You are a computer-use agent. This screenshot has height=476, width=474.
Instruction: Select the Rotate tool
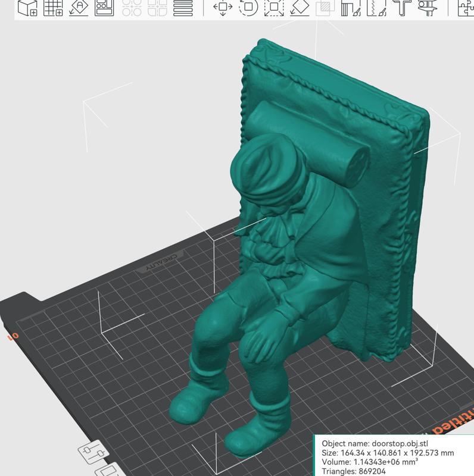pyautogui.click(x=248, y=8)
